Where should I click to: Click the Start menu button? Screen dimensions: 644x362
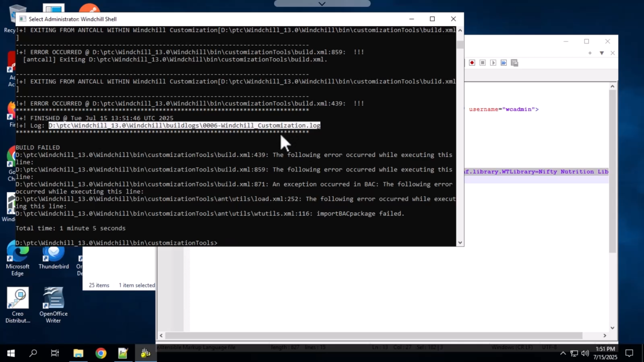[11, 353]
